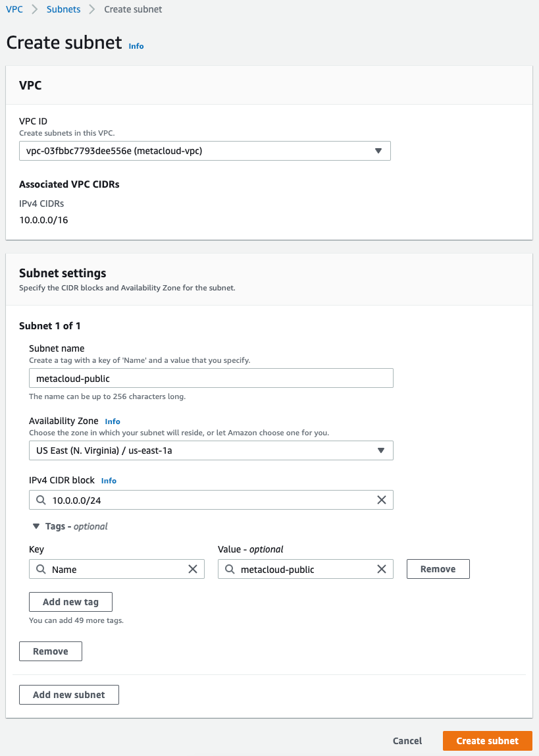Clear the Name tag key field
The height and width of the screenshot is (756, 539).
pyautogui.click(x=193, y=569)
